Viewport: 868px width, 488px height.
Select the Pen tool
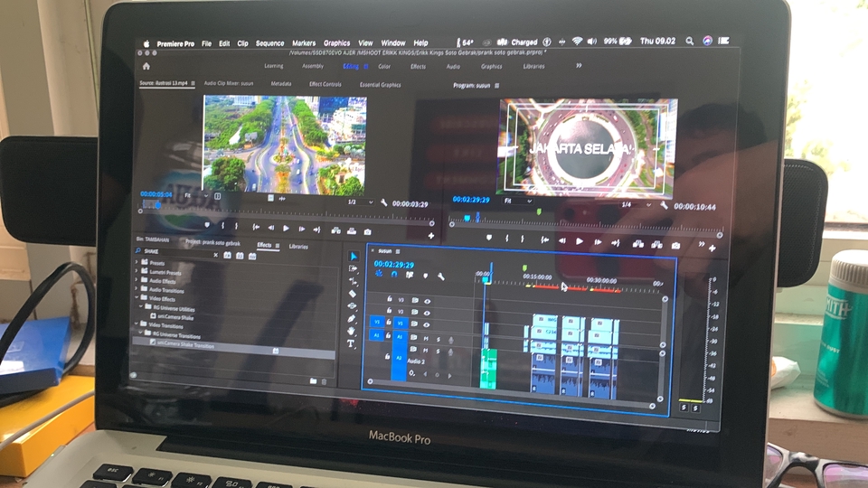click(352, 319)
